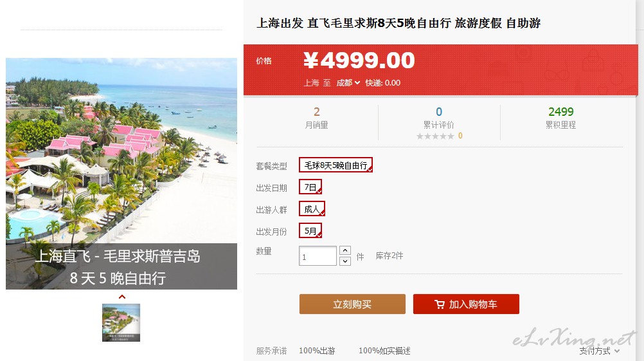Open the 成都 destination city dropdown
Image resolution: width=644 pixels, height=361 pixels.
[348, 83]
